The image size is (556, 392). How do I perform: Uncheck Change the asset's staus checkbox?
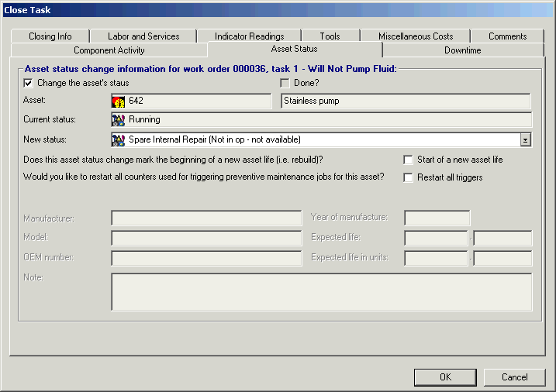29,83
